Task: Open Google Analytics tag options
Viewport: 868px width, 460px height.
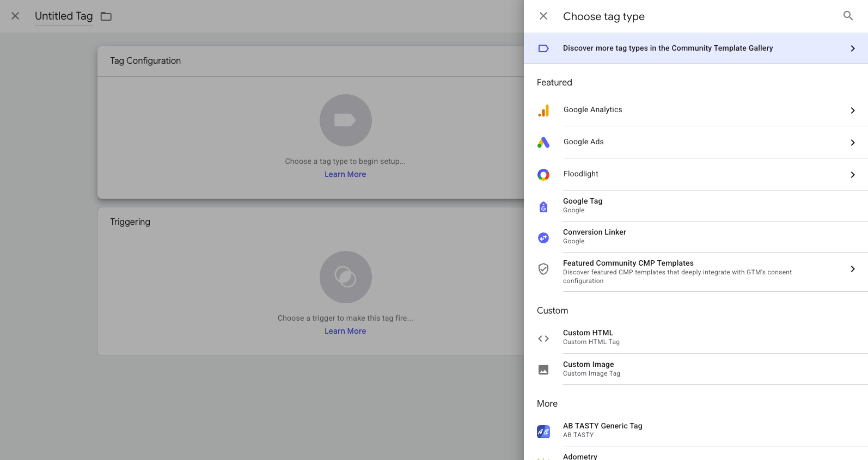Action: tap(696, 111)
